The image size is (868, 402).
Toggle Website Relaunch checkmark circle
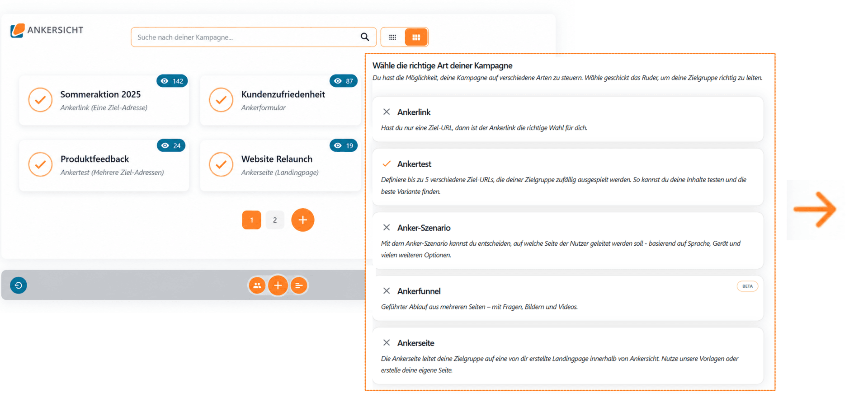[x=221, y=164]
